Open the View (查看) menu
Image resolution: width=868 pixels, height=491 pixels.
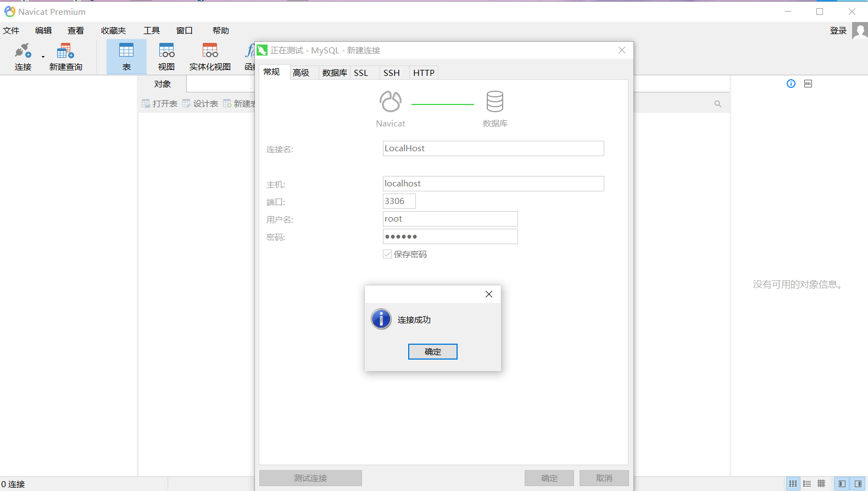[x=76, y=31]
